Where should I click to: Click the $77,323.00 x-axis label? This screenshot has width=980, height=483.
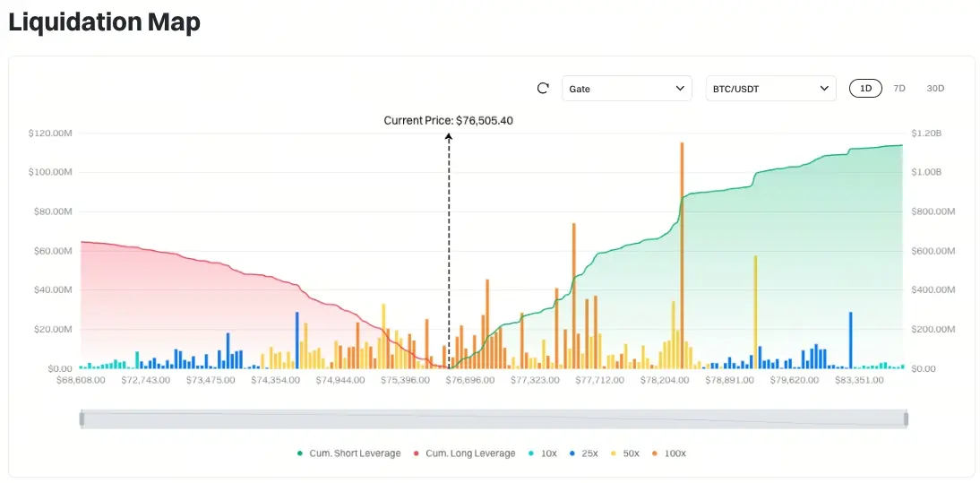535,380
